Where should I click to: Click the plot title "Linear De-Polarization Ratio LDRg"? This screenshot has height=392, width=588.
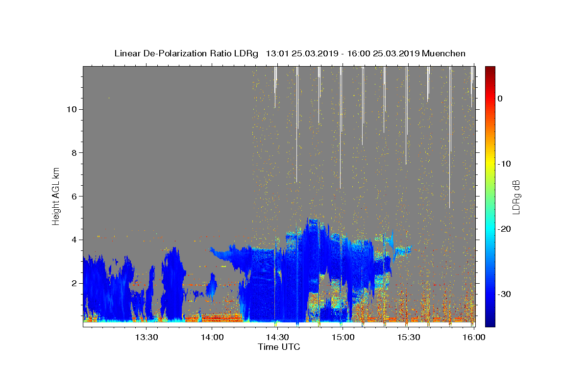tap(186, 53)
